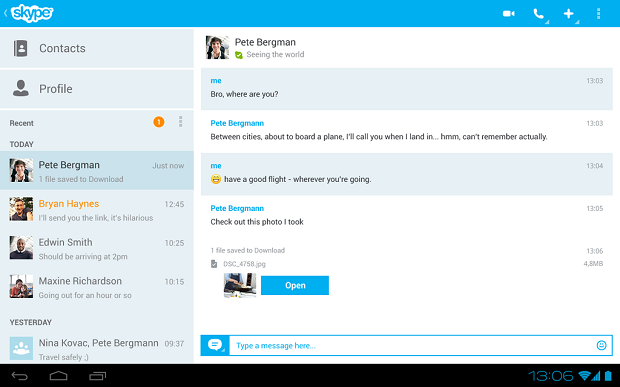Open the Nina Kovac, Pete Bergmann group chat
Image resolution: width=620 pixels, height=387 pixels.
97,349
